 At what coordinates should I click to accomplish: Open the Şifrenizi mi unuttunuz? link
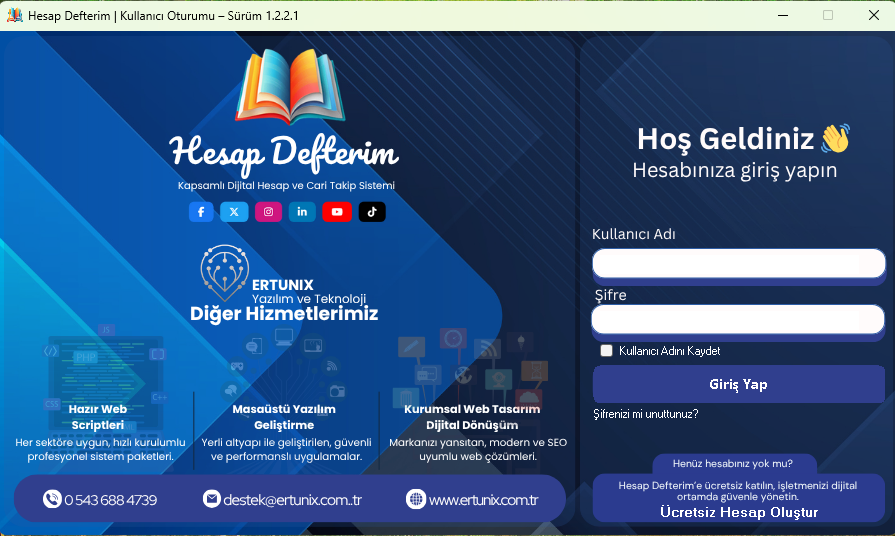click(646, 414)
